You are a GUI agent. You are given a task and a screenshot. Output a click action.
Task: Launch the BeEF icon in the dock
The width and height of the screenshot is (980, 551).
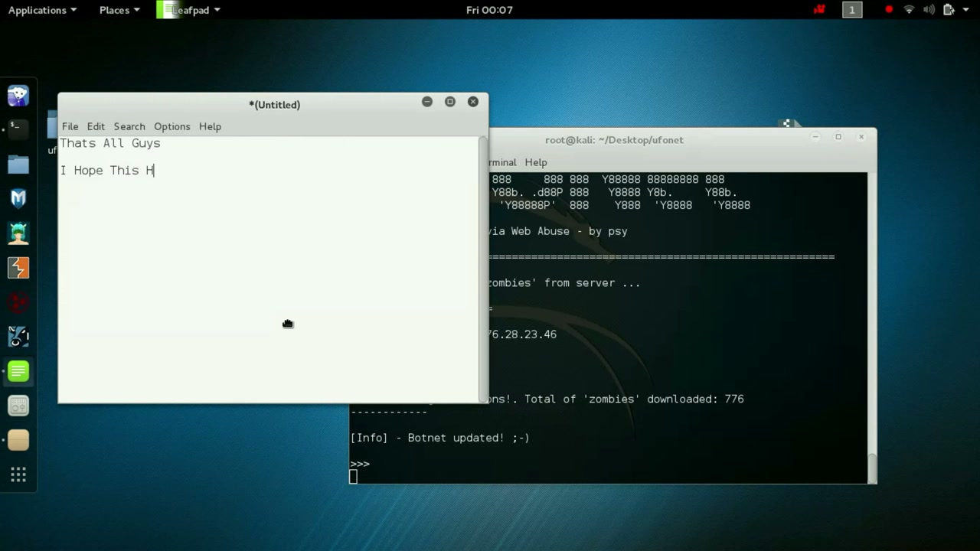click(x=18, y=337)
